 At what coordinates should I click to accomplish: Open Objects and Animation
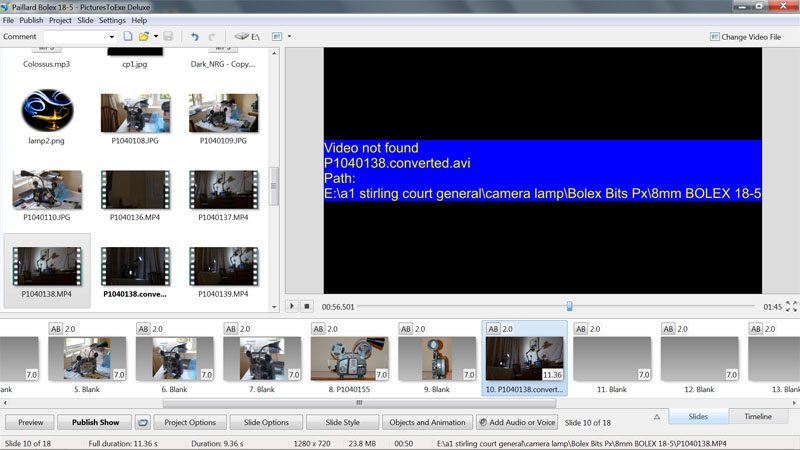click(428, 422)
